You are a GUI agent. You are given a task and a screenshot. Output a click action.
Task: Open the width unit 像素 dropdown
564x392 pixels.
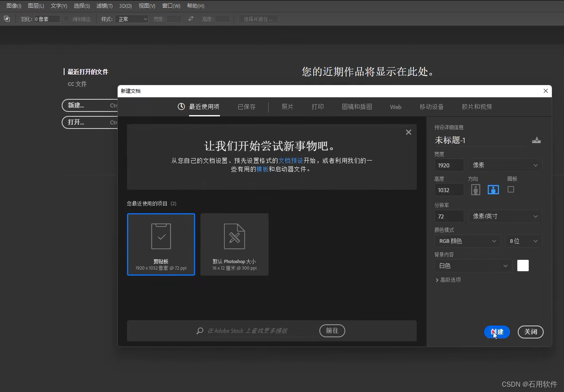click(x=505, y=165)
